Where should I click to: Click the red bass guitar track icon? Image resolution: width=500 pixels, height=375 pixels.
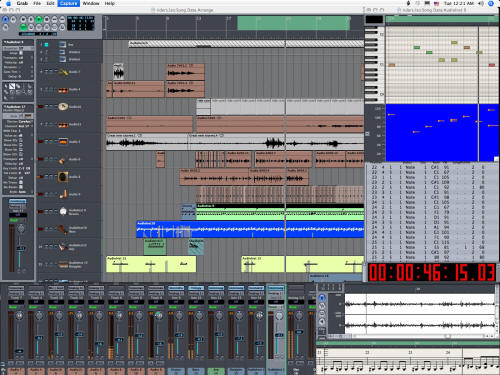click(x=63, y=229)
